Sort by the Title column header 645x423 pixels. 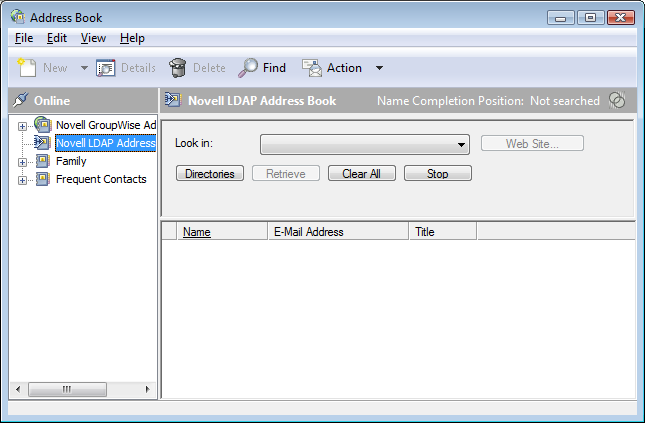tap(443, 232)
